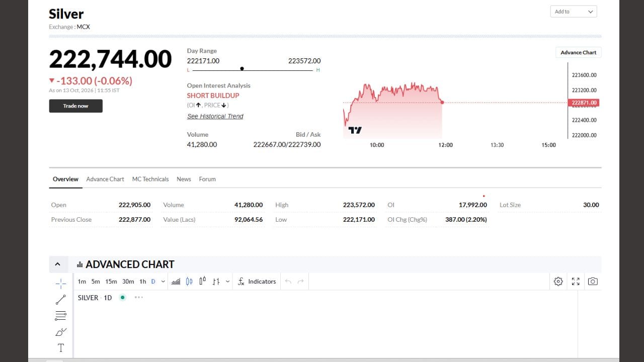The width and height of the screenshot is (644, 362).
Task: Open the horizontal lines drawing tools
Action: [60, 316]
